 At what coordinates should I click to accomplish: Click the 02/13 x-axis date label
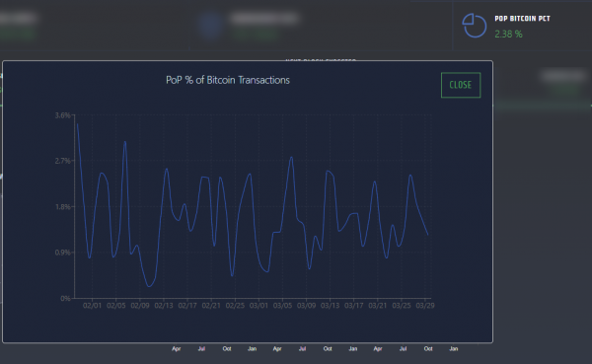[x=164, y=306]
